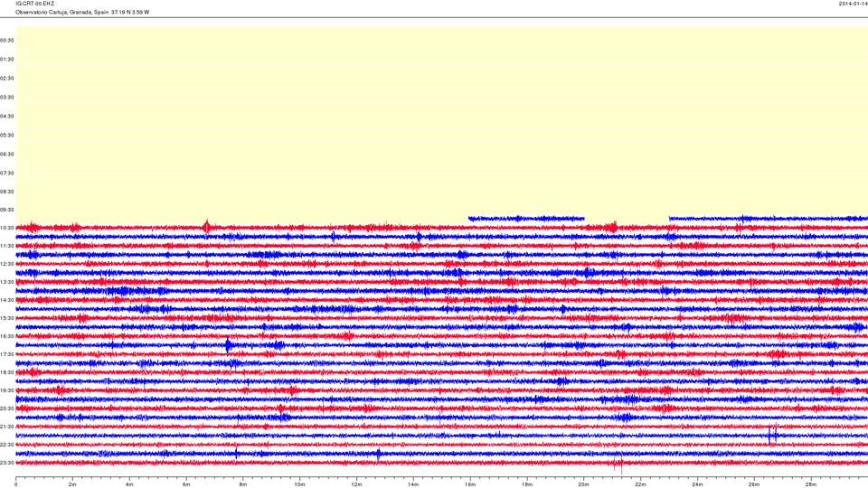Pick the 23:30 trace row label

(7, 463)
